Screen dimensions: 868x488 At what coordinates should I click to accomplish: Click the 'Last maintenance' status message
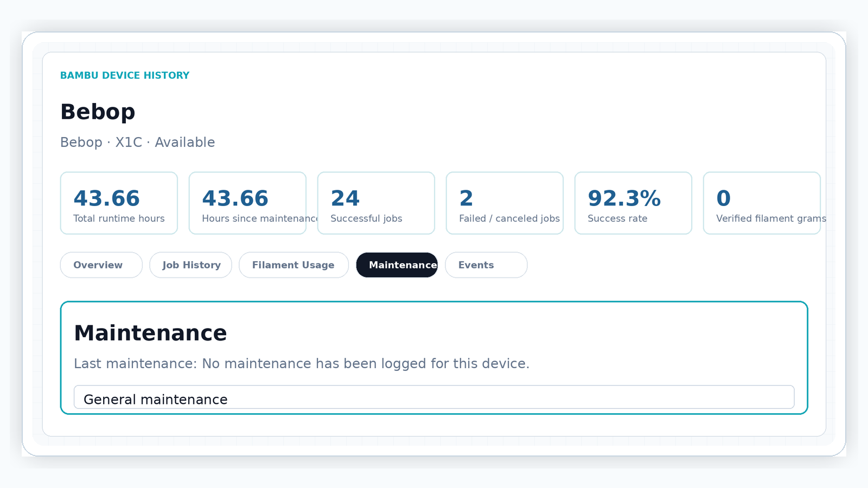pos(302,363)
